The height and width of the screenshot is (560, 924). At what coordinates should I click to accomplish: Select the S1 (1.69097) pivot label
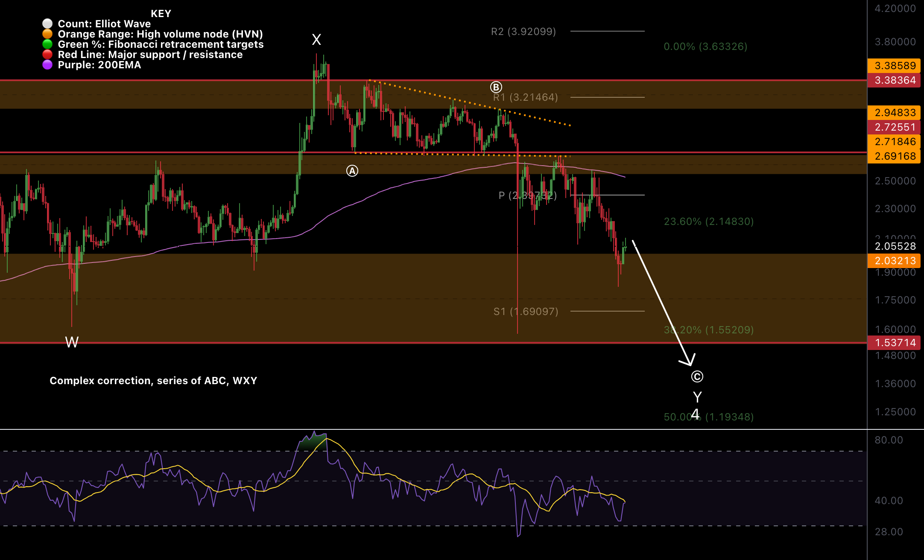[x=526, y=312]
